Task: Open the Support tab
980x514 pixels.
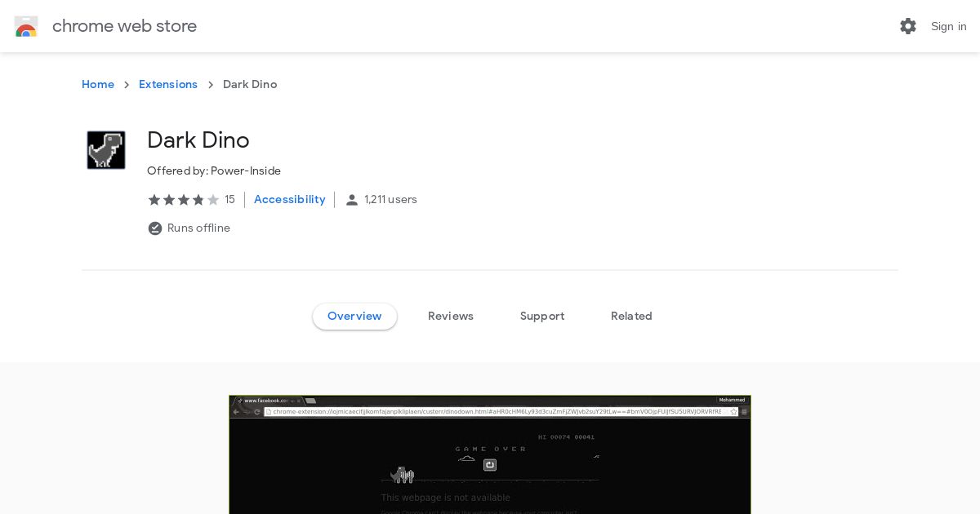Action: (542, 317)
